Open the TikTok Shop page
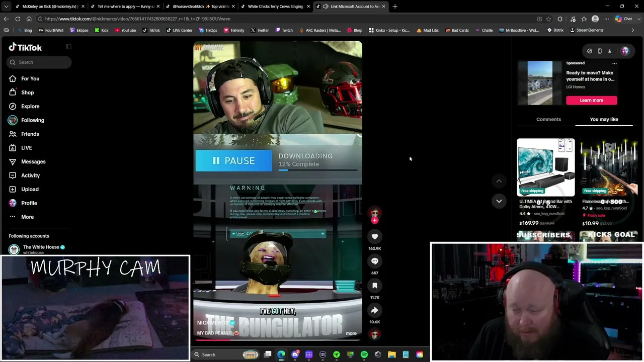Screen dimensions: 644x362 coord(21,93)
